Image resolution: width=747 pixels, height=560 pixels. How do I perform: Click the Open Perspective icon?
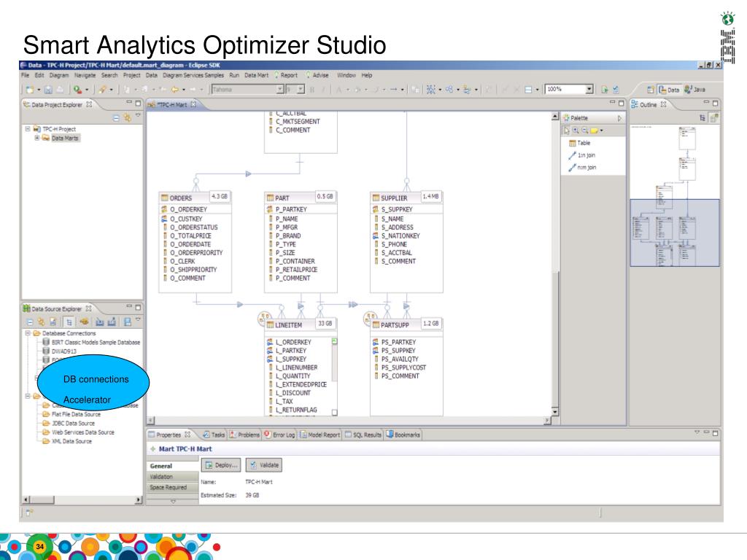point(650,90)
